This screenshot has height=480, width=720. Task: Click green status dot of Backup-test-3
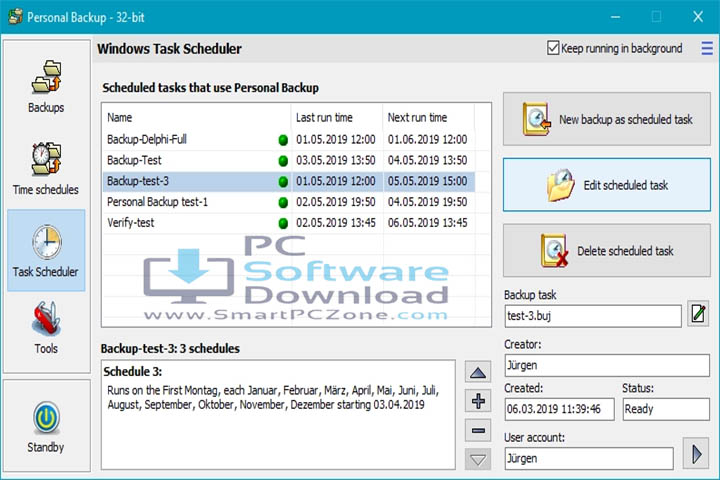point(283,181)
